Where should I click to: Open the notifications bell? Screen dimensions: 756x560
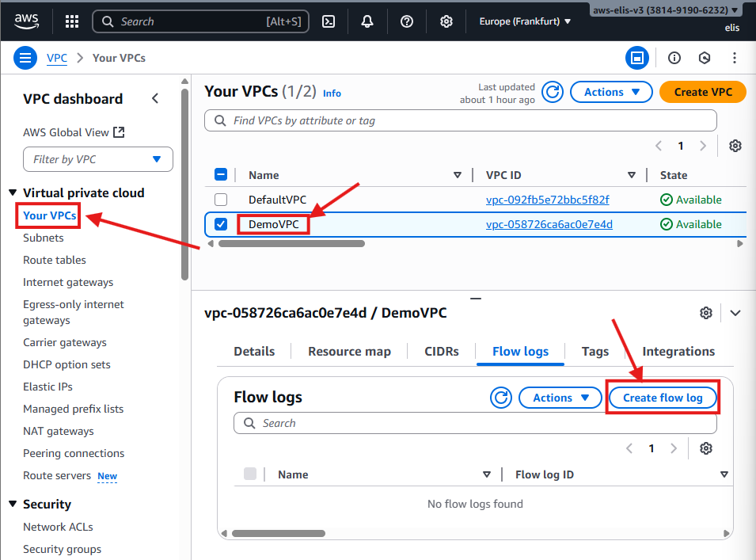tap(367, 21)
